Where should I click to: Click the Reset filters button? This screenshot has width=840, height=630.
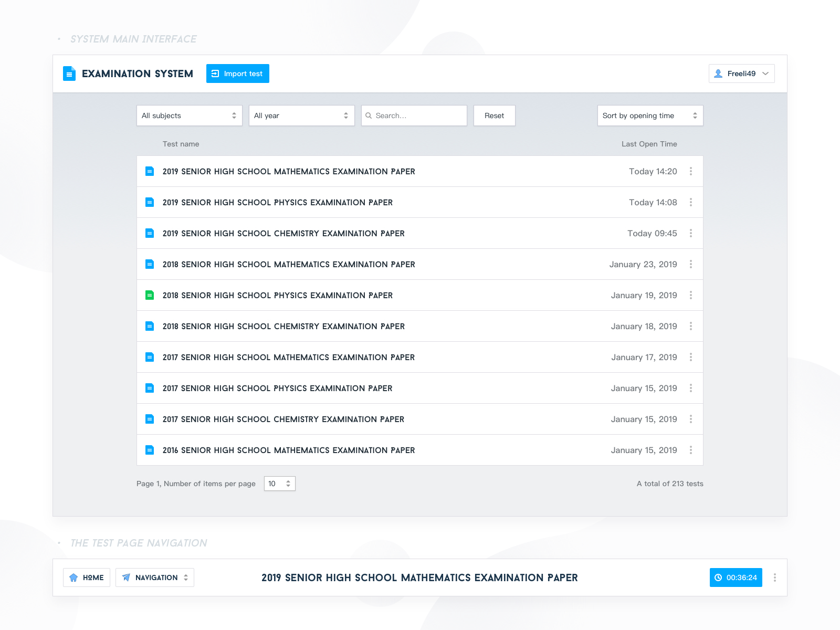click(494, 115)
